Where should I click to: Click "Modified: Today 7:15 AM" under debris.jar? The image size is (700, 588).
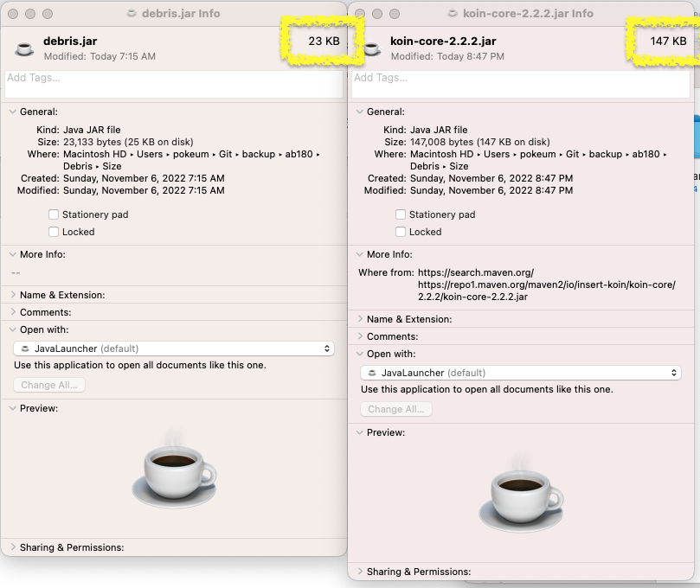click(100, 56)
